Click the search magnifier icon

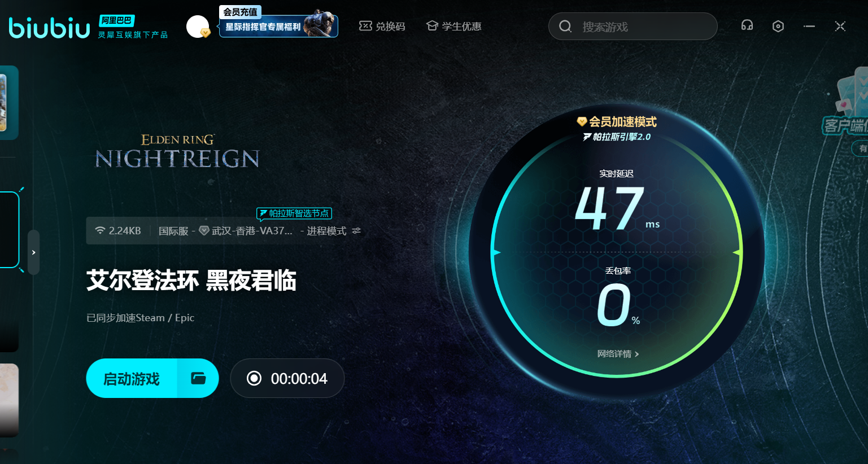pyautogui.click(x=565, y=27)
